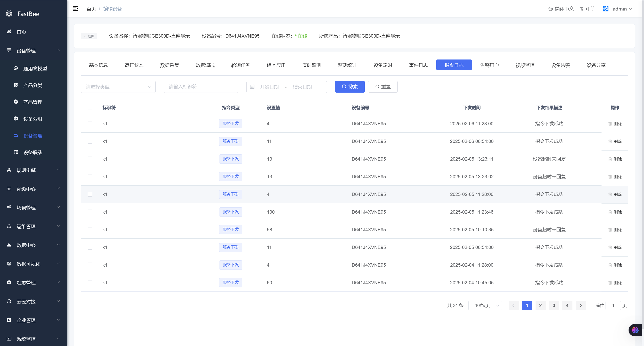Click the admin avatar icon
Image resolution: width=644 pixels, height=346 pixels.
pyautogui.click(x=606, y=9)
